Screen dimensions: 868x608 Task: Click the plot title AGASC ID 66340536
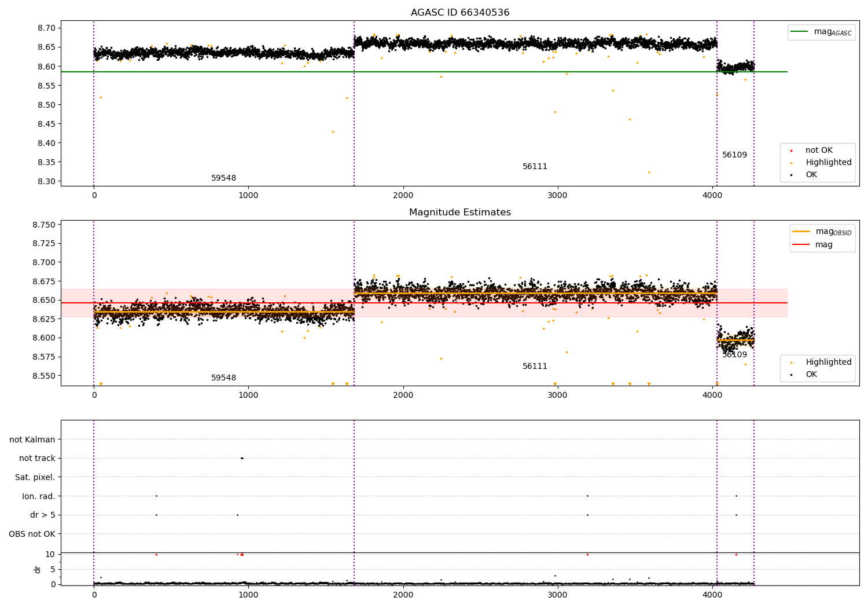[460, 13]
